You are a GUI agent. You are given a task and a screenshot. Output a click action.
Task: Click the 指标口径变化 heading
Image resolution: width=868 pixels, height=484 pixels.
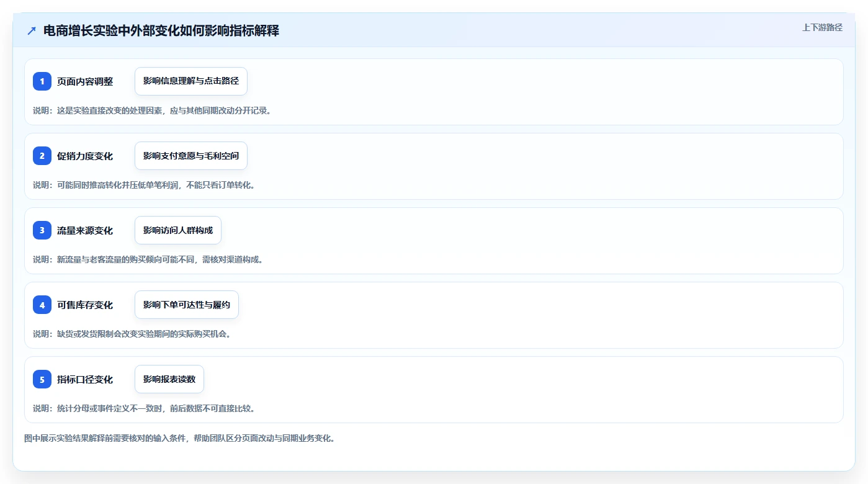pos(85,379)
